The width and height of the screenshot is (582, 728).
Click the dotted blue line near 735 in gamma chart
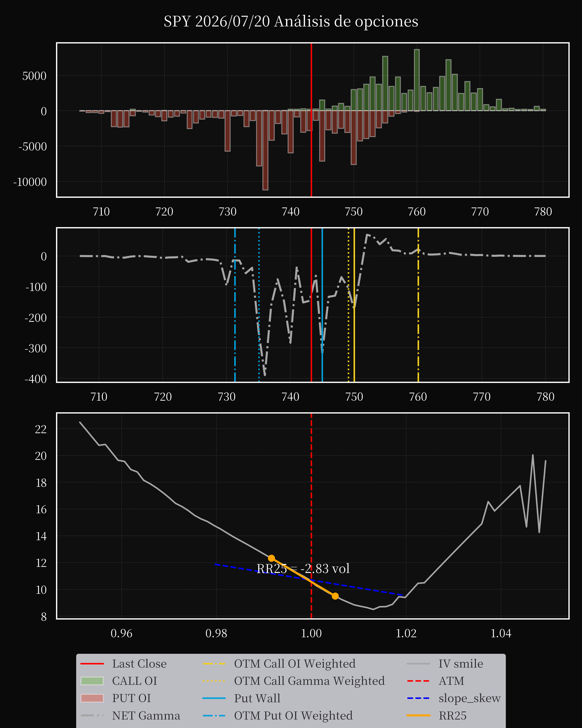pos(259,305)
